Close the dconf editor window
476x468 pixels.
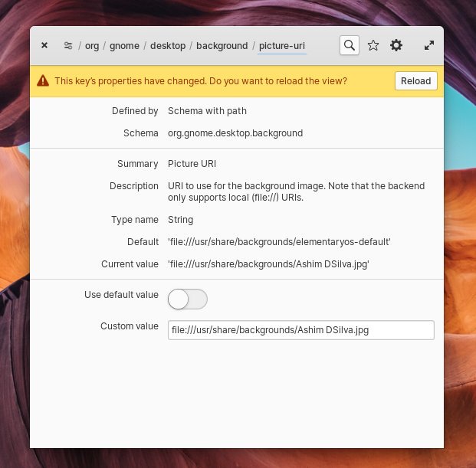coord(44,45)
